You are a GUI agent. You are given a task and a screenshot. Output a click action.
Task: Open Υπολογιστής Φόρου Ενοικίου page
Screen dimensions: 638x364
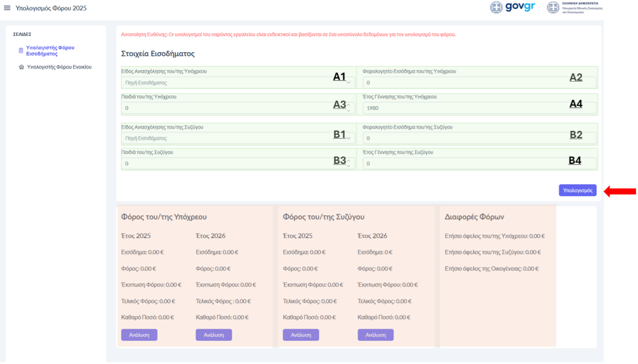click(x=59, y=67)
